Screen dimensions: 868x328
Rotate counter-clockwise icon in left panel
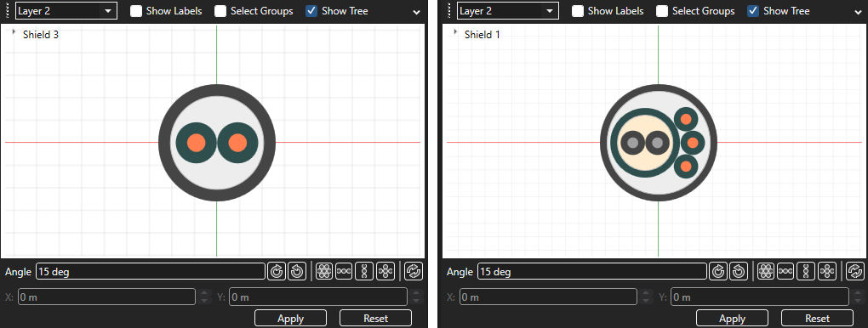297,272
